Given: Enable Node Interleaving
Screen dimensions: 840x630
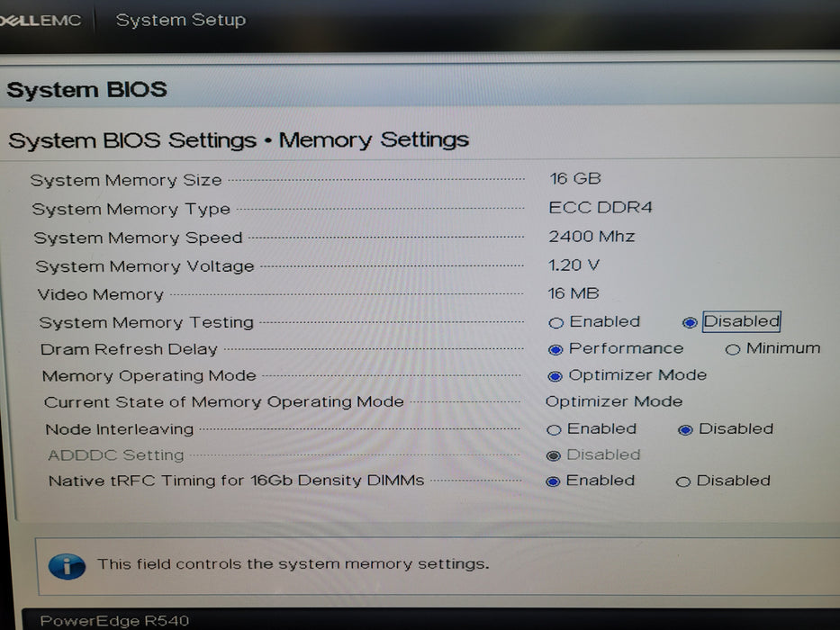Looking at the screenshot, I should (592, 429).
